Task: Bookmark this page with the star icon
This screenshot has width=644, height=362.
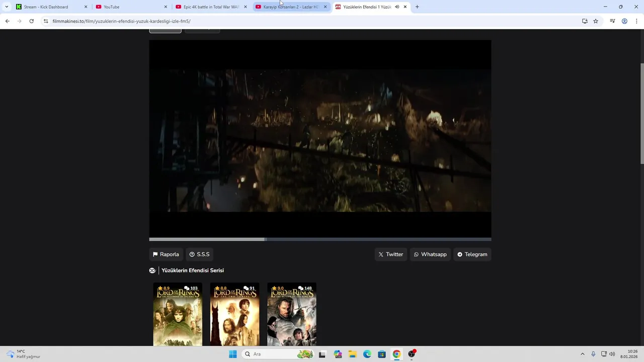Action: [x=596, y=21]
